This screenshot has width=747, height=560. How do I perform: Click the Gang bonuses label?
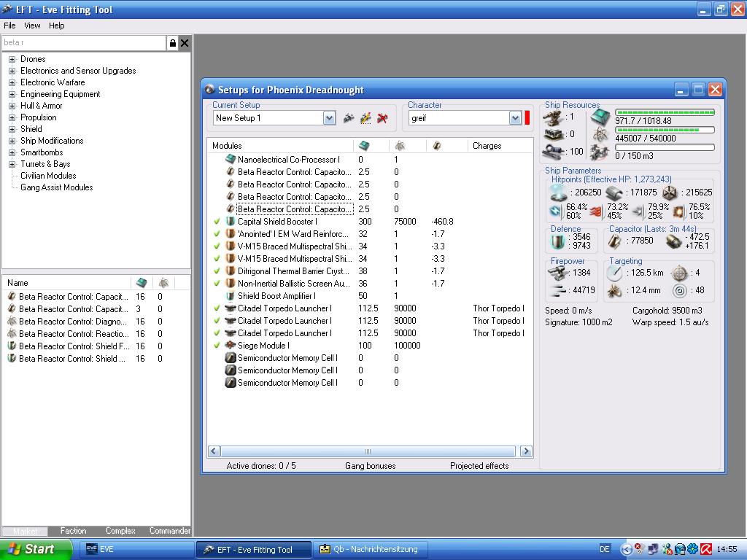click(x=370, y=466)
